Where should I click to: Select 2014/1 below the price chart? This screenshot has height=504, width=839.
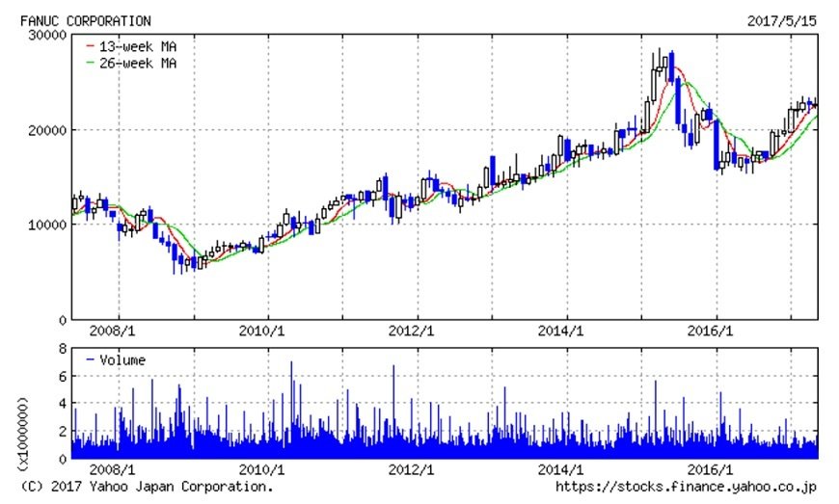(567, 331)
